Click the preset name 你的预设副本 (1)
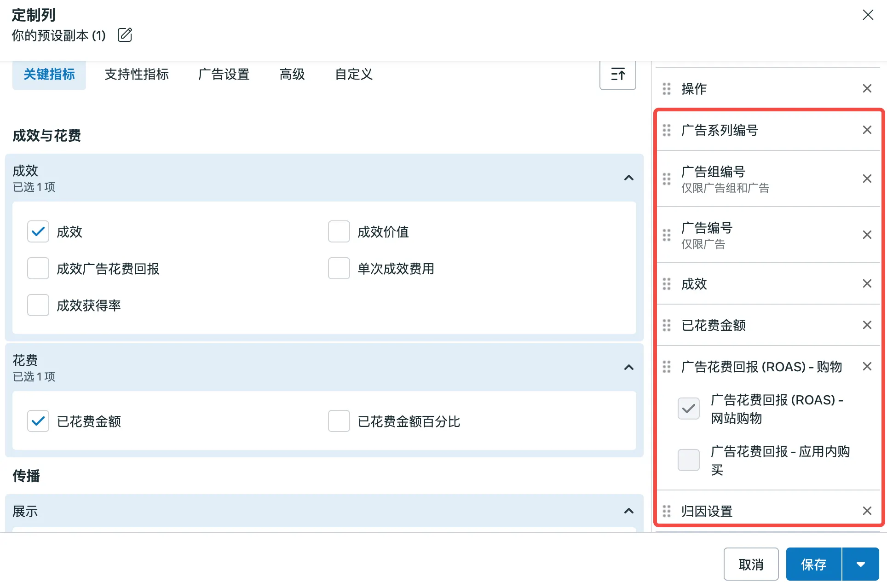Screen dimensions: 887x588 [x=59, y=35]
